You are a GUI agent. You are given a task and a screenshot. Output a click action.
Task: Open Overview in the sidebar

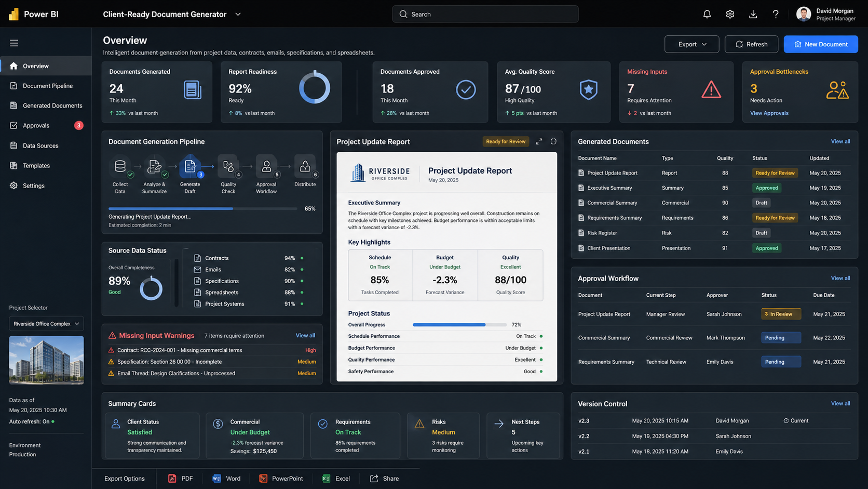pyautogui.click(x=46, y=66)
